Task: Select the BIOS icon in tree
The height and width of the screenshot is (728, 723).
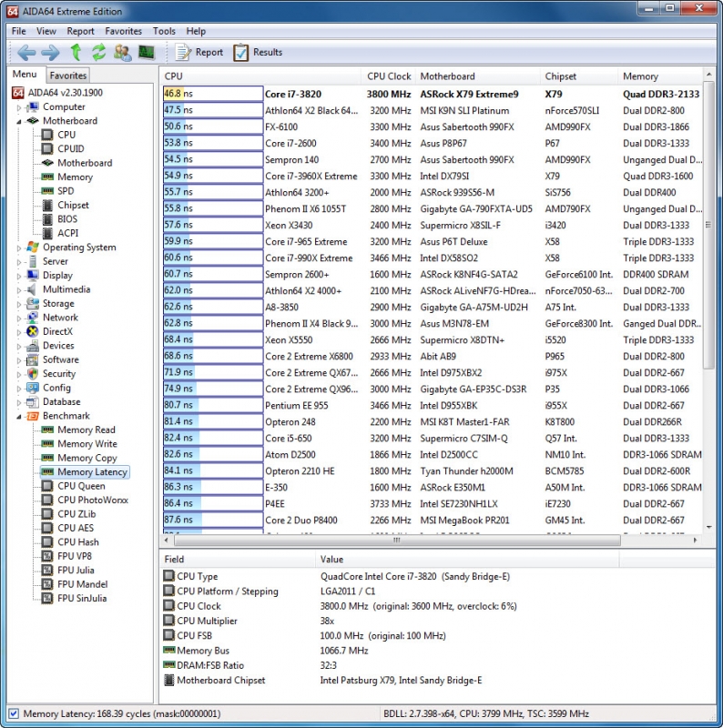Action: tap(47, 218)
